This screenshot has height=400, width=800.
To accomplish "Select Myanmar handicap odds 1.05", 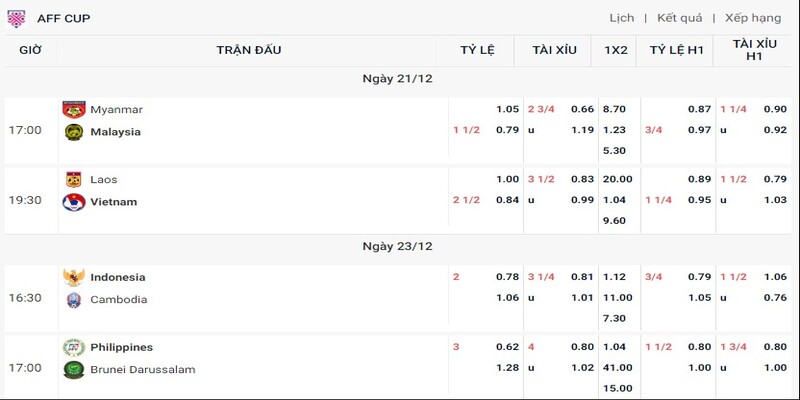I will pyautogui.click(x=507, y=109).
